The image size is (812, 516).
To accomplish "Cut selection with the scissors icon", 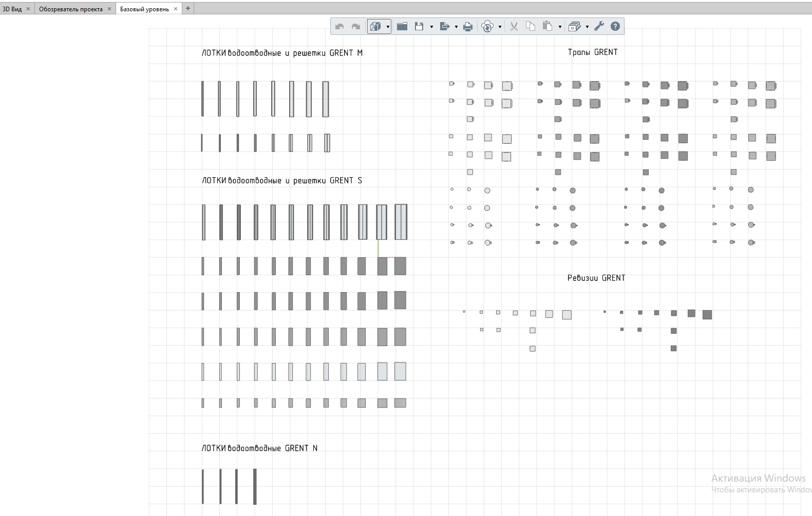I will (514, 27).
